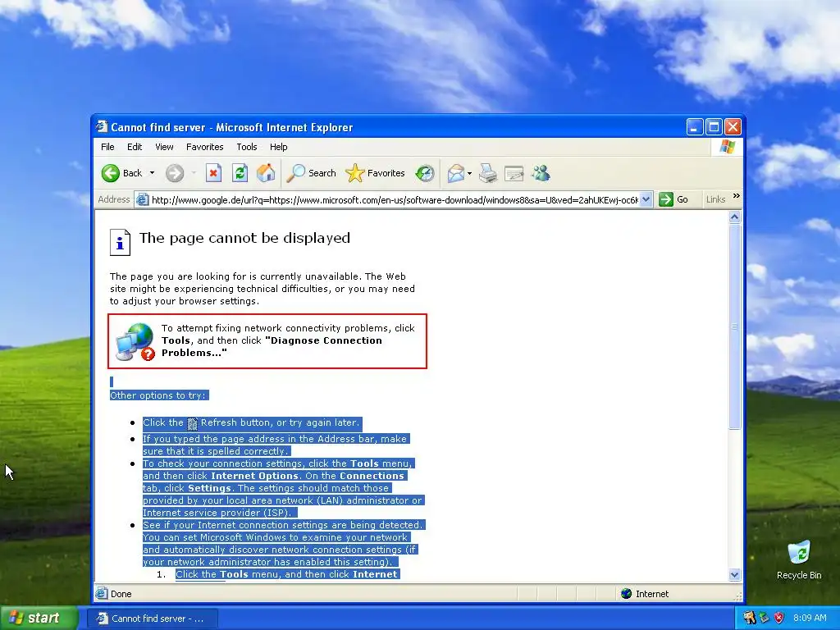Click the info icon beside page heading
This screenshot has width=840, height=630.
120,243
